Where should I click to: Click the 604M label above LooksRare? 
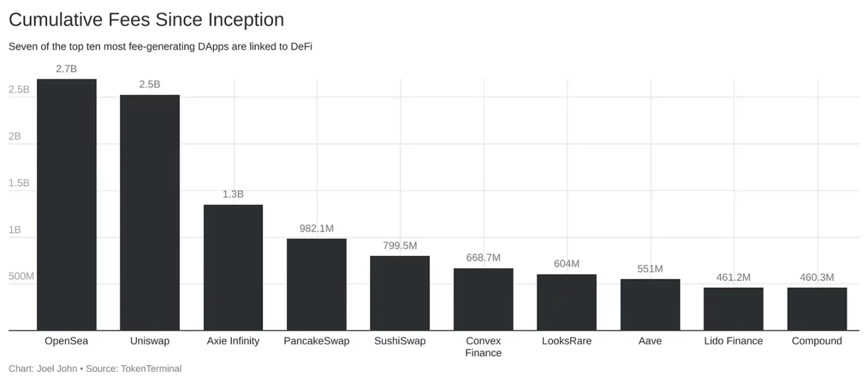click(567, 264)
